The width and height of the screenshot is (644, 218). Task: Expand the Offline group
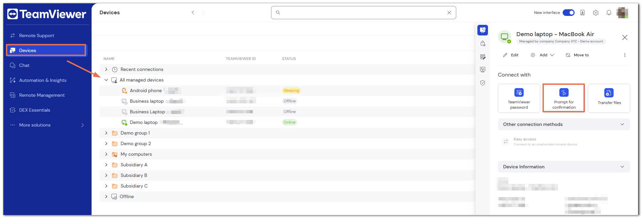click(x=106, y=196)
